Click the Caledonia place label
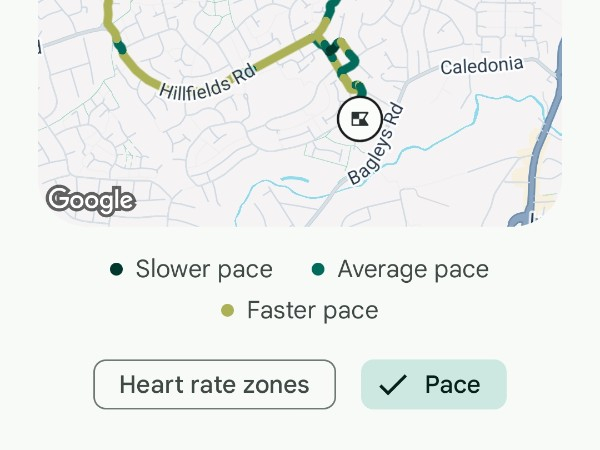The image size is (600, 450). (x=482, y=66)
